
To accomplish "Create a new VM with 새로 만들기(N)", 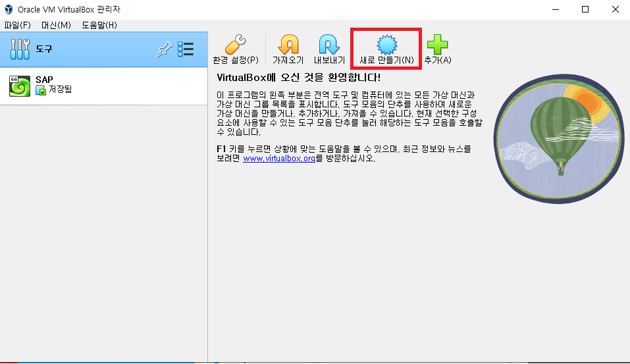I will pyautogui.click(x=386, y=49).
